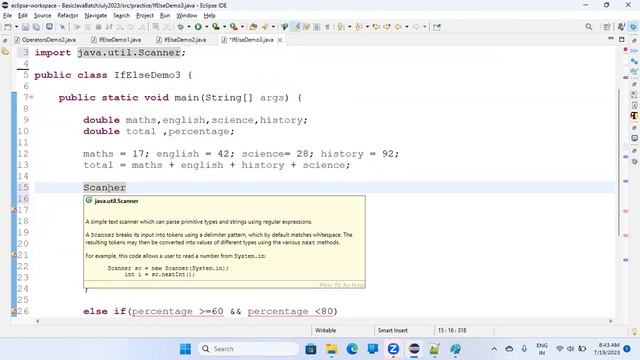This screenshot has height=360, width=640.
Task: Click the Scanner text on line 15
Action: coord(104,187)
